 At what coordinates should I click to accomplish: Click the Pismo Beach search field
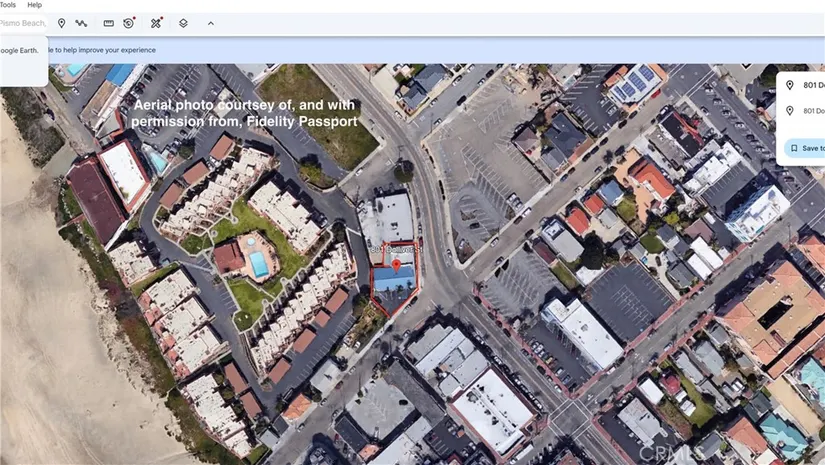point(22,23)
